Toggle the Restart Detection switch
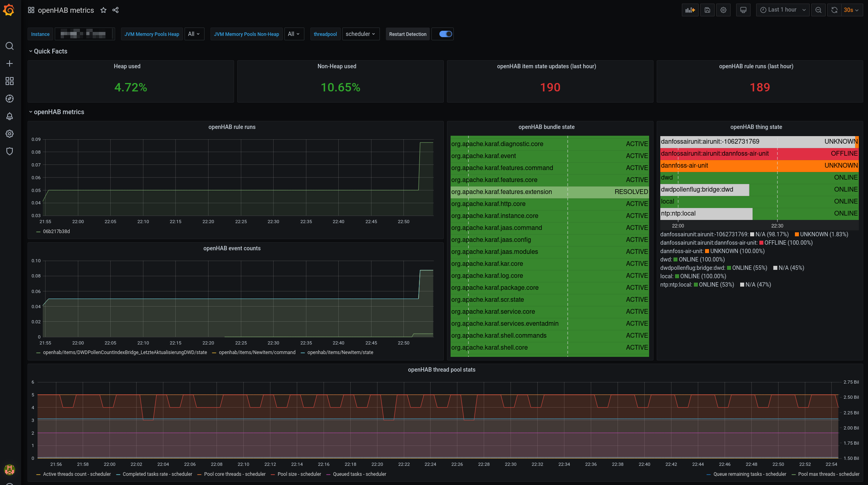Image resolution: width=868 pixels, height=485 pixels. (x=445, y=34)
